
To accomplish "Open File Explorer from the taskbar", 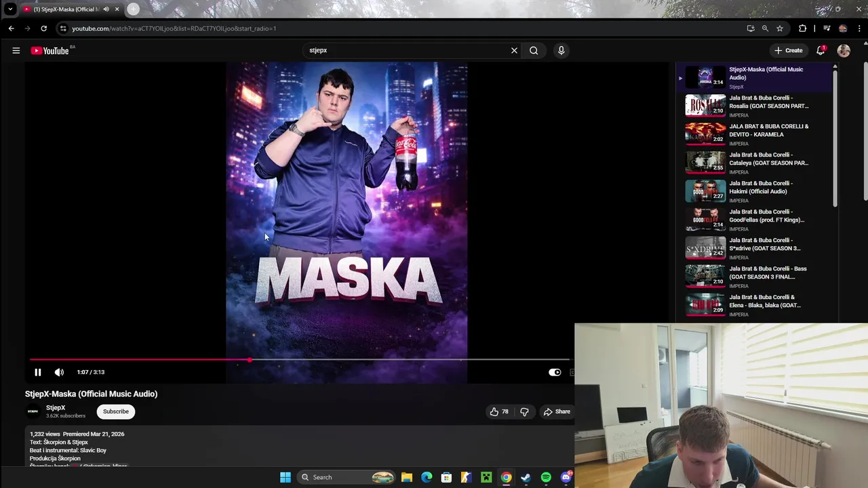I will coord(407,477).
